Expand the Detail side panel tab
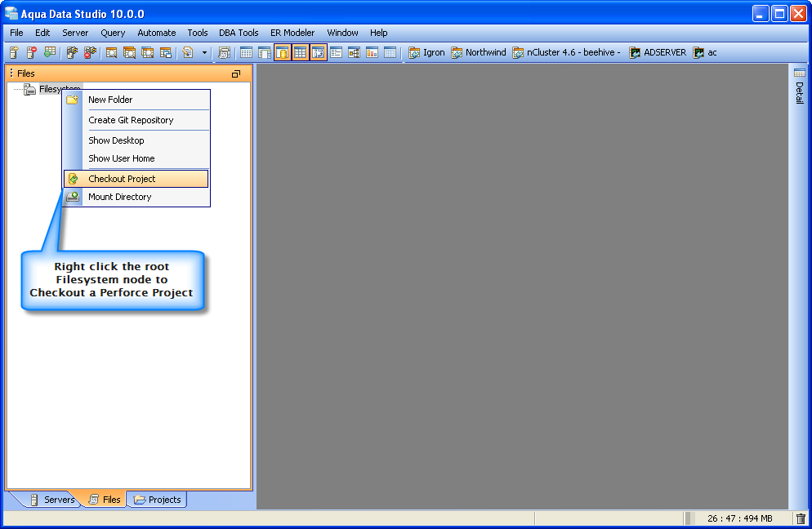 click(800, 86)
